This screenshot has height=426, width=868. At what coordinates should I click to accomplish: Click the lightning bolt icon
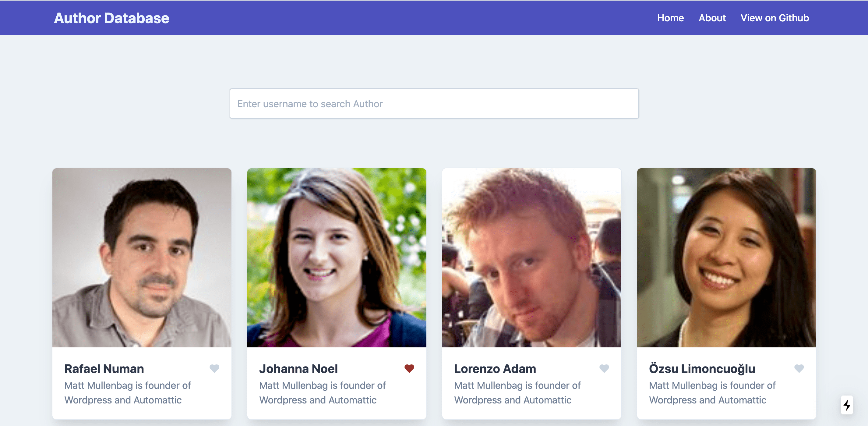pos(847,405)
